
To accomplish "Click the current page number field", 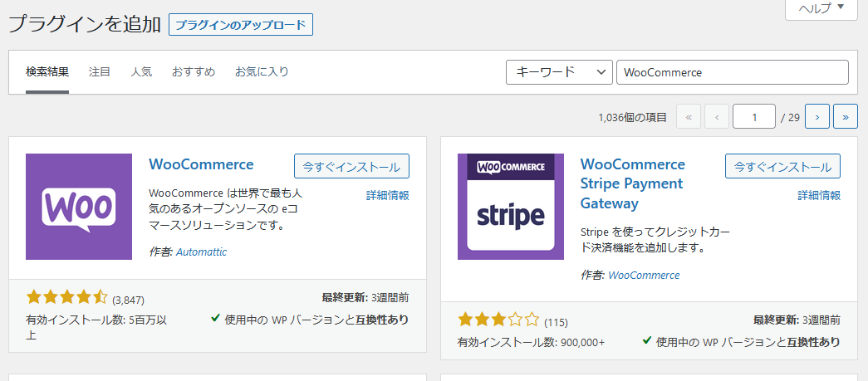I will (754, 117).
